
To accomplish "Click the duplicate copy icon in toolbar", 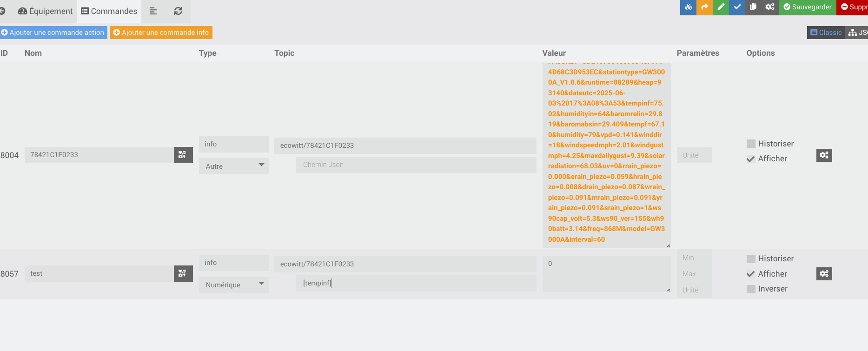I will pos(753,7).
